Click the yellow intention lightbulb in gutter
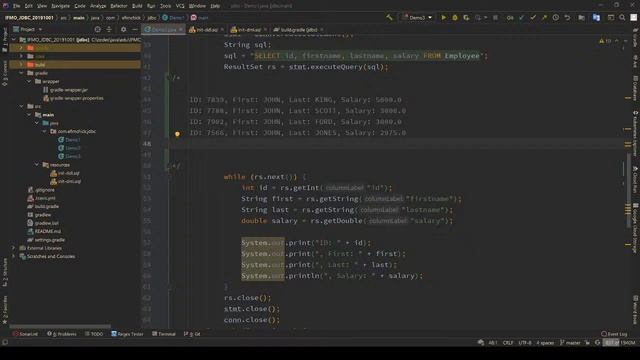The width and height of the screenshot is (640, 360). pos(177,133)
